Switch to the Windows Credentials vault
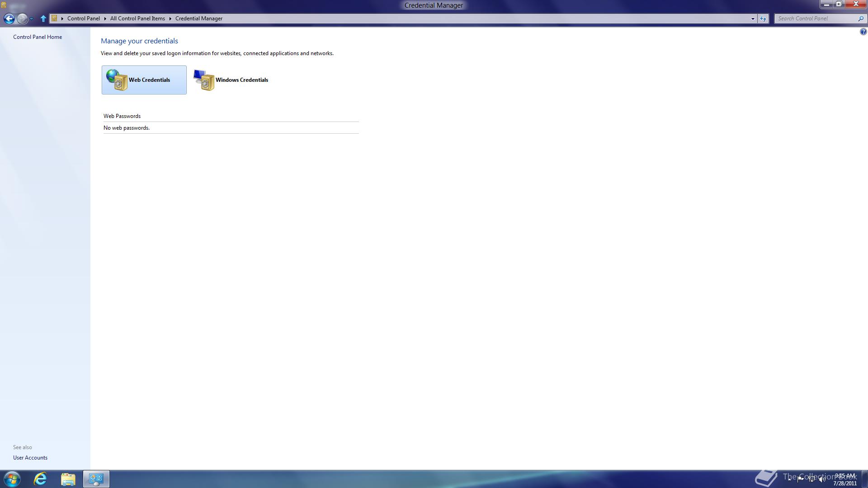This screenshot has width=868, height=488. pyautogui.click(x=231, y=80)
